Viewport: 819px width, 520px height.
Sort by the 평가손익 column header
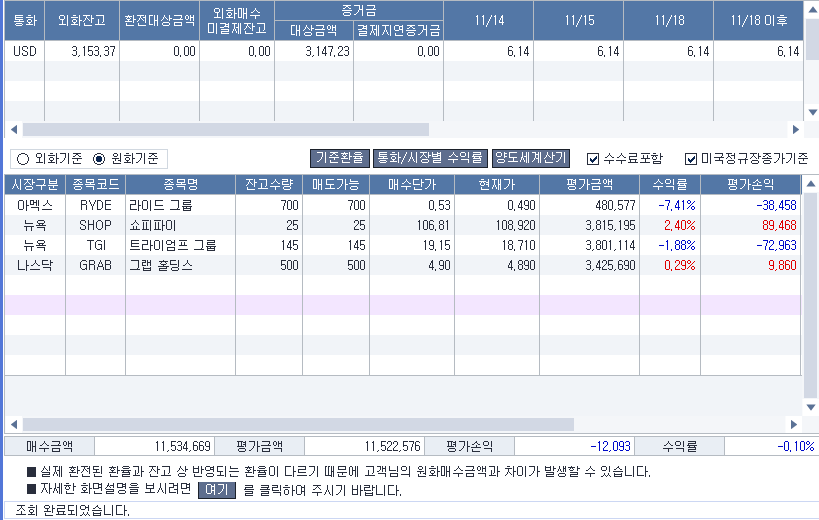[x=750, y=184]
